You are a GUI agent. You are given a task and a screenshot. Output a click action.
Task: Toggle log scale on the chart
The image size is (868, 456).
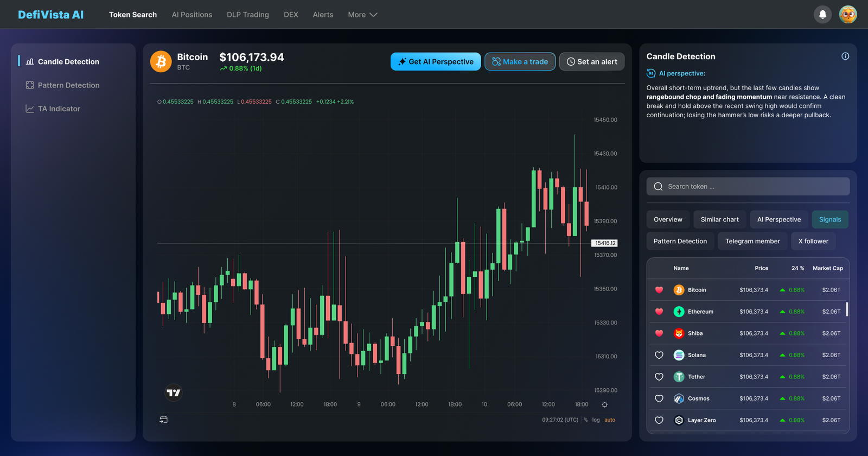(596, 420)
